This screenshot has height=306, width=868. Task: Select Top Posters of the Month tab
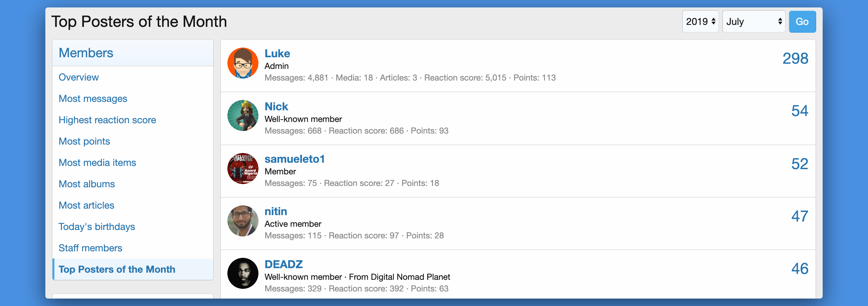(x=117, y=269)
